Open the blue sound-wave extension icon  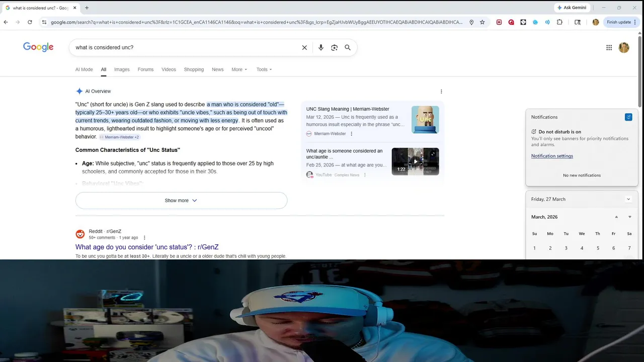(x=547, y=22)
